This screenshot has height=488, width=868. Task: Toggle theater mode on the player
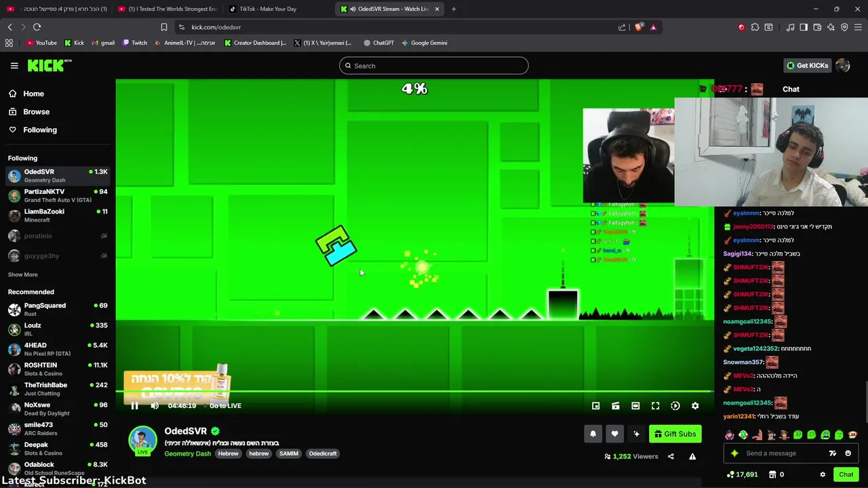coord(635,405)
